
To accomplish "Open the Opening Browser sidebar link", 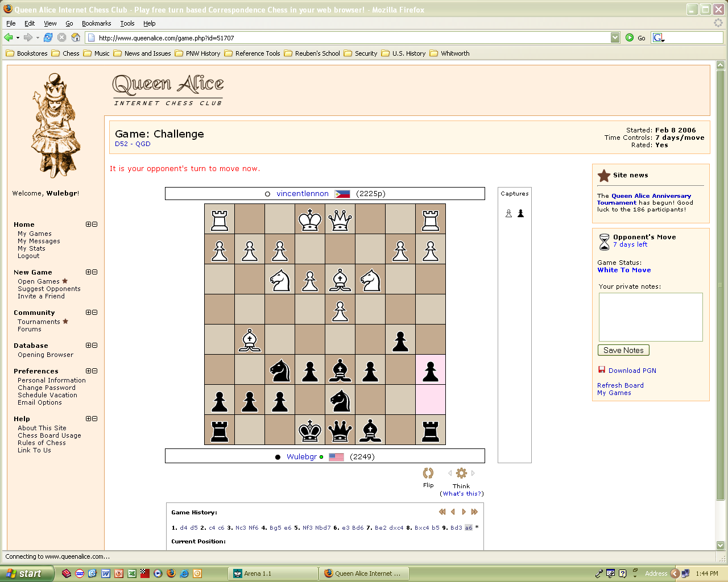I will [x=45, y=355].
